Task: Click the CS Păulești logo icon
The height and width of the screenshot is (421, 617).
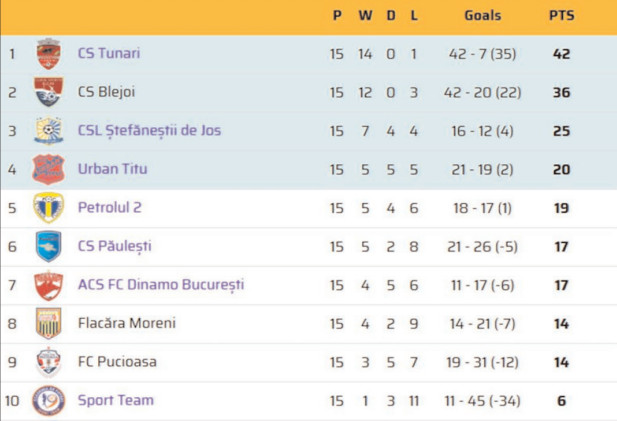Action: pos(48,246)
